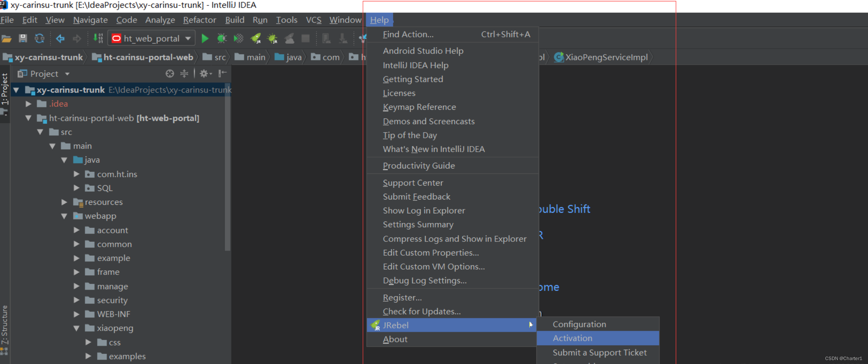Expand the WEB-INF folder
Screen dimensions: 868x364
coord(77,314)
